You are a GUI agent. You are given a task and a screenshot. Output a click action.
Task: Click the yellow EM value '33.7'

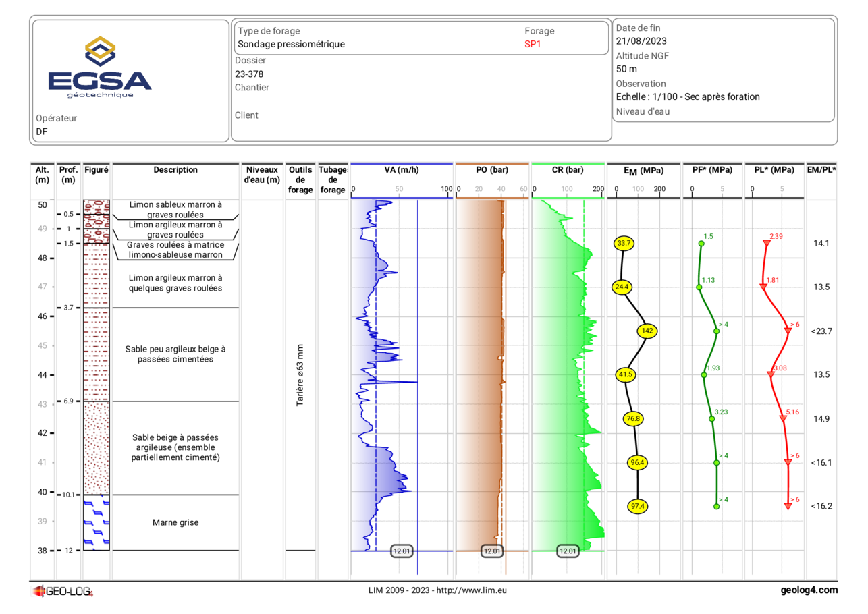point(623,243)
